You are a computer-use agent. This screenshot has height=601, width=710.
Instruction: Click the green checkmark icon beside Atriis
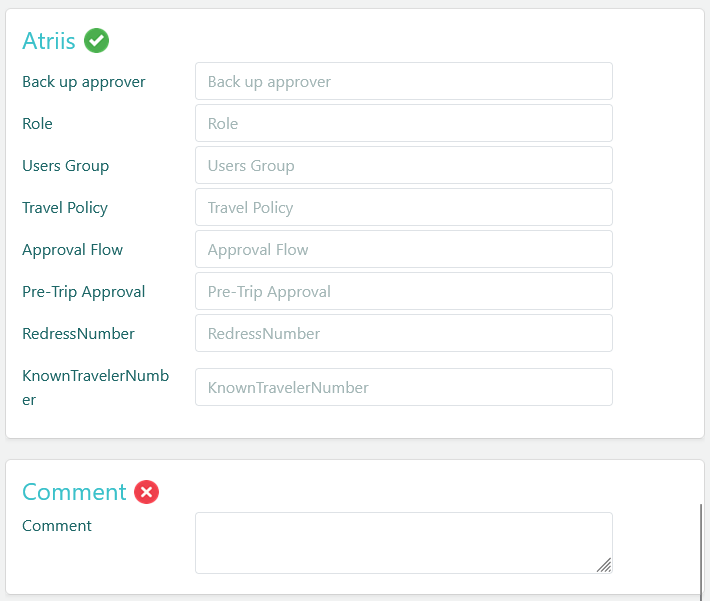(97, 41)
